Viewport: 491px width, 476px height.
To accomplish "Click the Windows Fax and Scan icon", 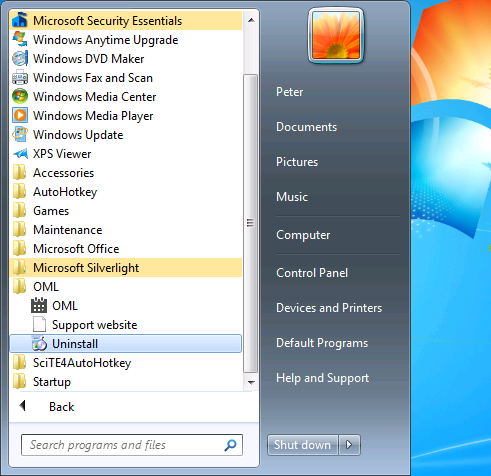I will point(20,78).
